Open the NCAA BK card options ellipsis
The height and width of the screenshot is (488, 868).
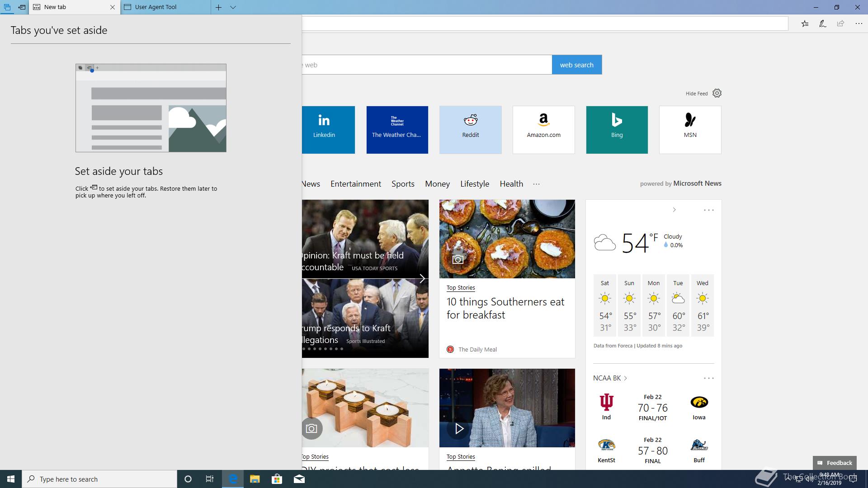708,378
